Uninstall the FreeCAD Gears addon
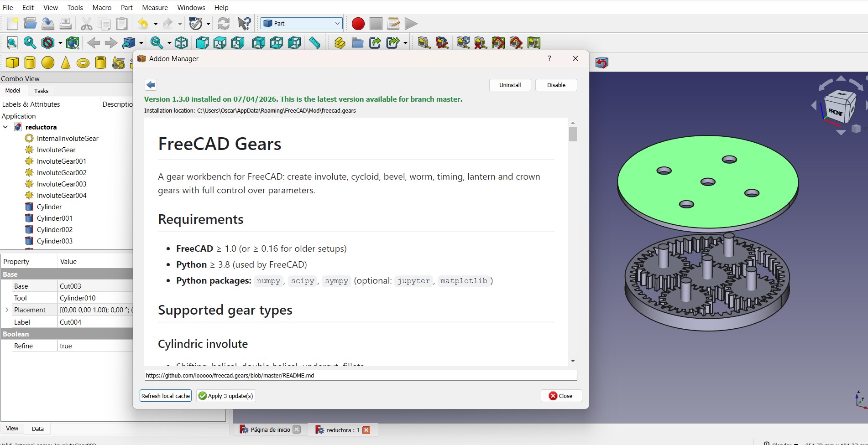The image size is (868, 445). [x=510, y=85]
